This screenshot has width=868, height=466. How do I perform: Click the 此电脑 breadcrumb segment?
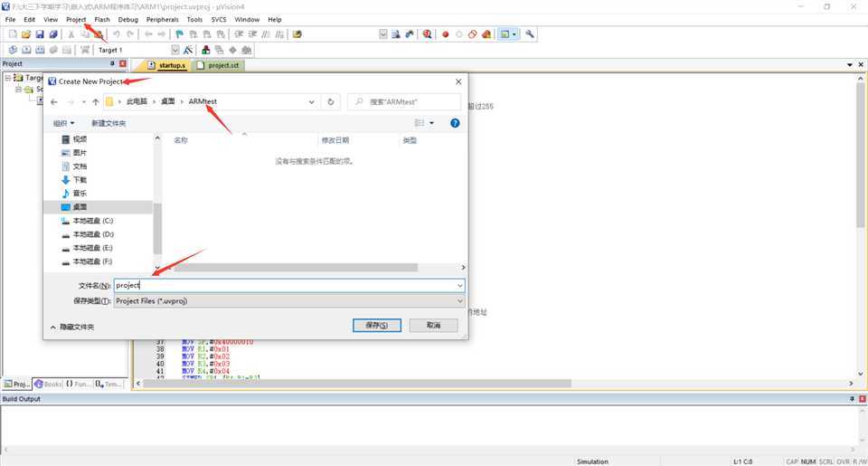tap(137, 101)
